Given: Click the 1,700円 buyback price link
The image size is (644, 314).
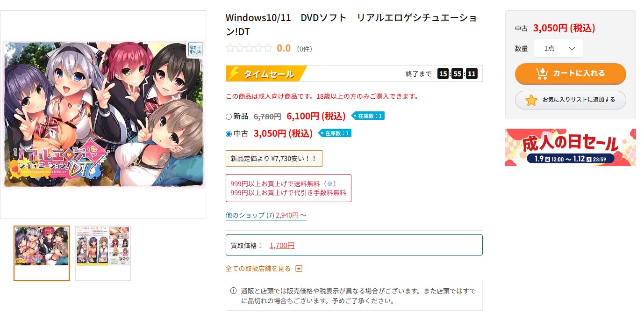Looking at the screenshot, I should tap(282, 245).
